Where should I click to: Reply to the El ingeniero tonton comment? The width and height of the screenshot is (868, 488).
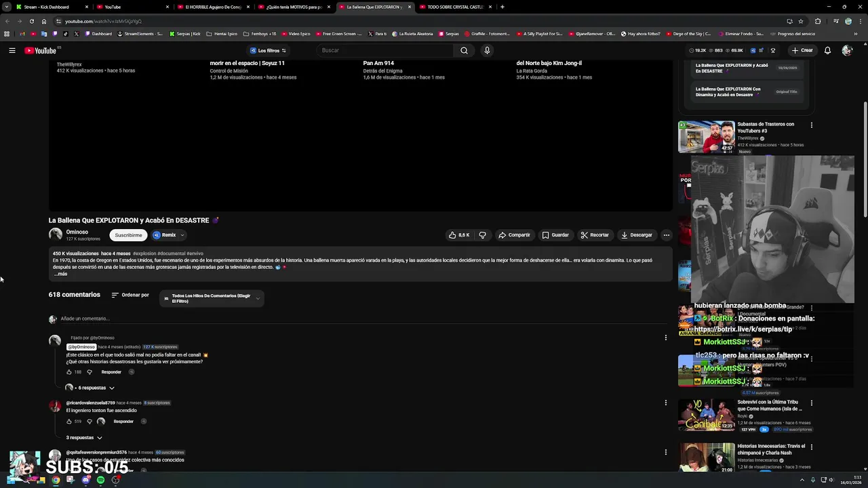123,422
